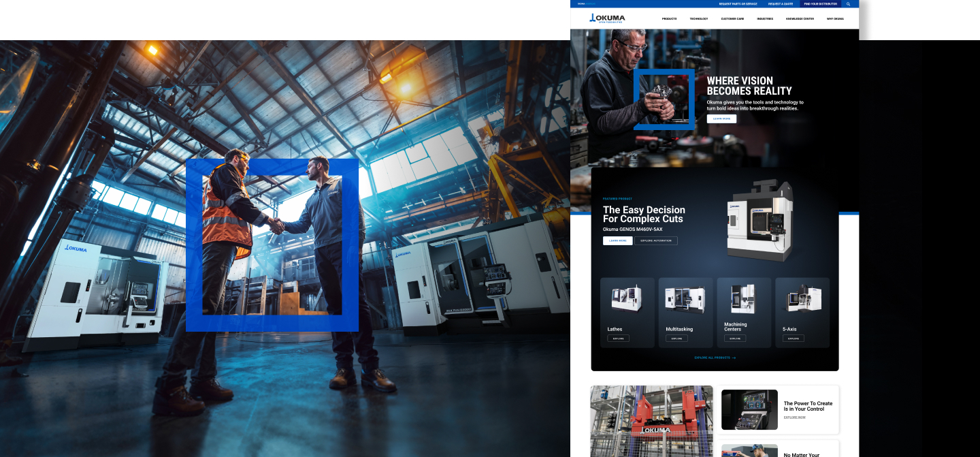Click Explore Now under Power To Create

click(x=794, y=417)
